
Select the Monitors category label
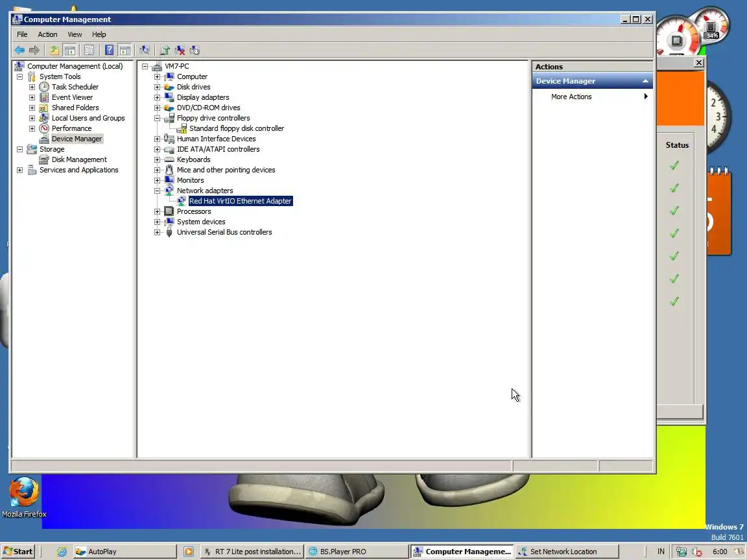click(x=190, y=180)
